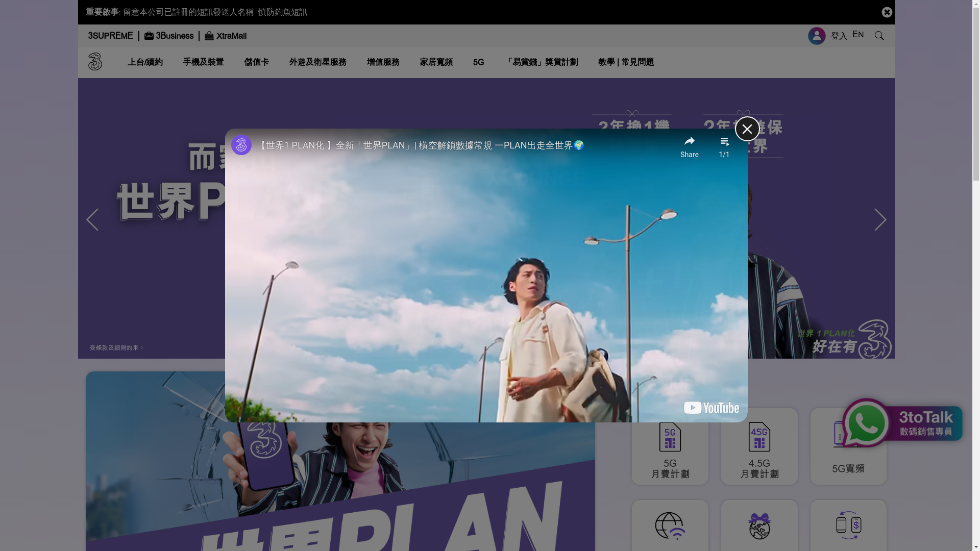The height and width of the screenshot is (551, 980).
Task: Open the 外遊及衛星服務 menu
Action: tap(317, 62)
